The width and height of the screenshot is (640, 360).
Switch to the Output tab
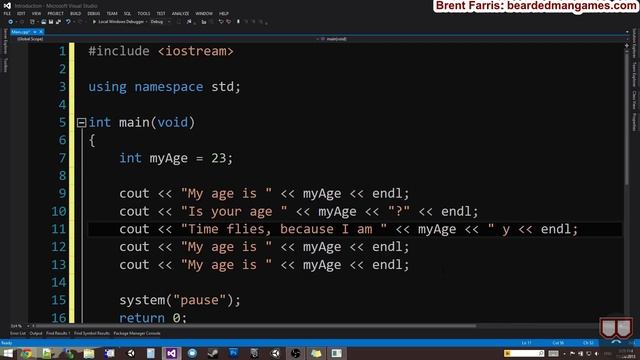[x=36, y=333]
